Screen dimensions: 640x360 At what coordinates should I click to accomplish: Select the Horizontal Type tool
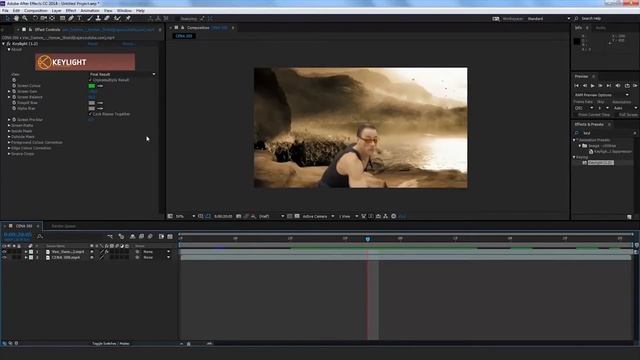[x=80, y=18]
